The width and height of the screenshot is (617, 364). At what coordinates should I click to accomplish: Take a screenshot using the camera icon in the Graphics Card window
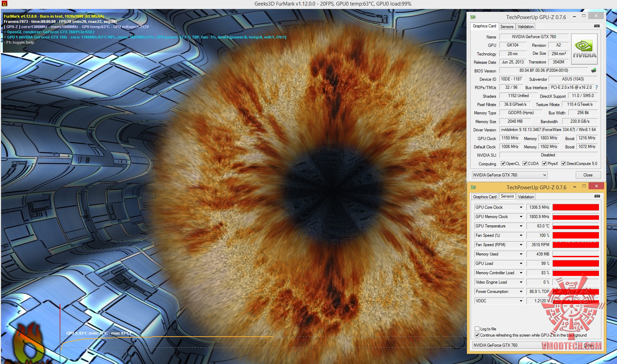click(x=597, y=26)
